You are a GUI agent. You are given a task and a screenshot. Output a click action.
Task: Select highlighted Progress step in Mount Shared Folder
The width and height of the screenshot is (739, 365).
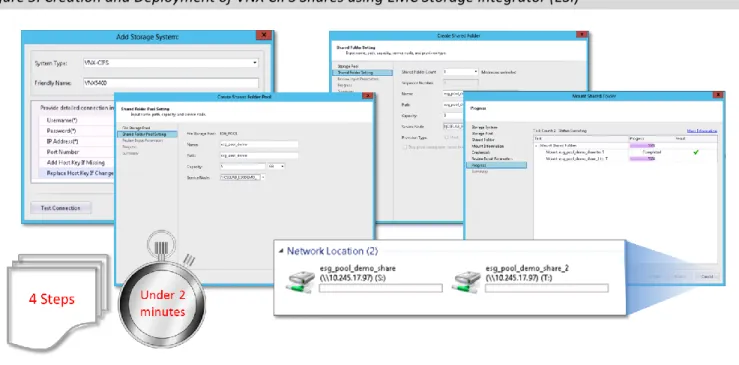click(x=496, y=165)
